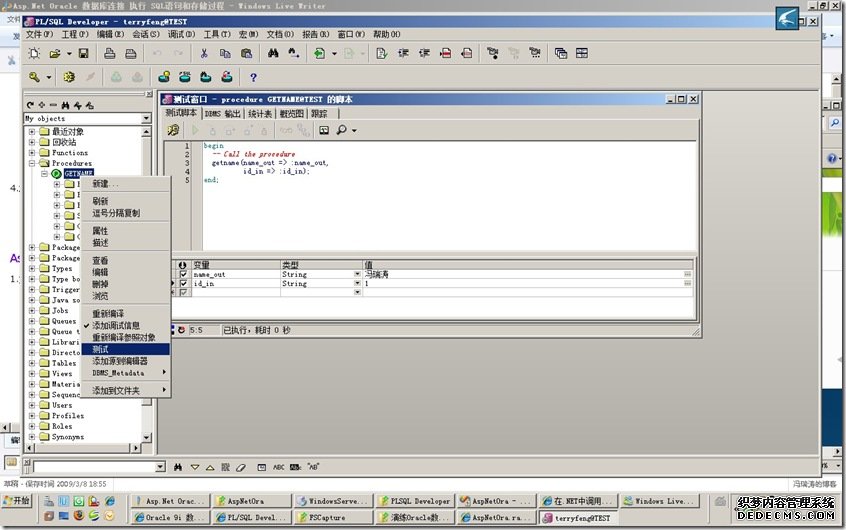Click the Save disk icon in toolbar
Image resolution: width=846 pixels, height=530 pixels.
pos(84,53)
